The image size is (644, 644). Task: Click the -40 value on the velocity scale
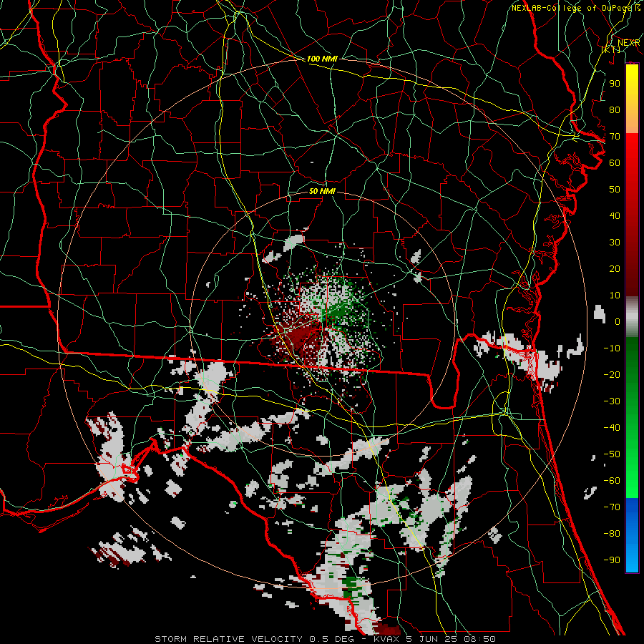click(612, 428)
